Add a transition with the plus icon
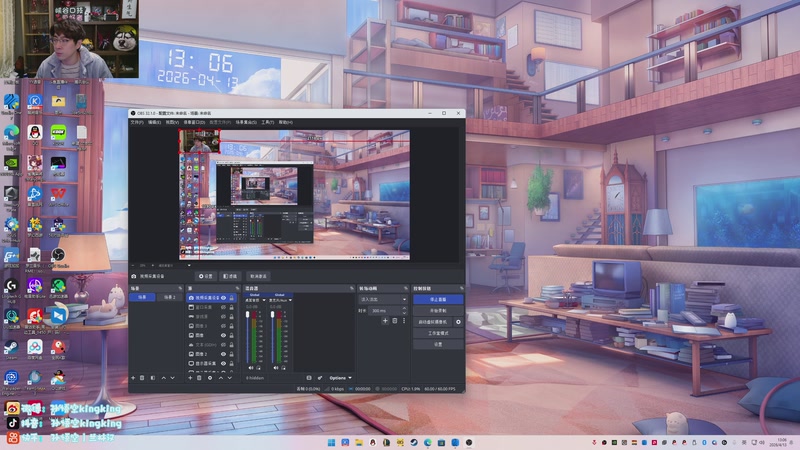The height and width of the screenshot is (450, 800). tap(385, 321)
